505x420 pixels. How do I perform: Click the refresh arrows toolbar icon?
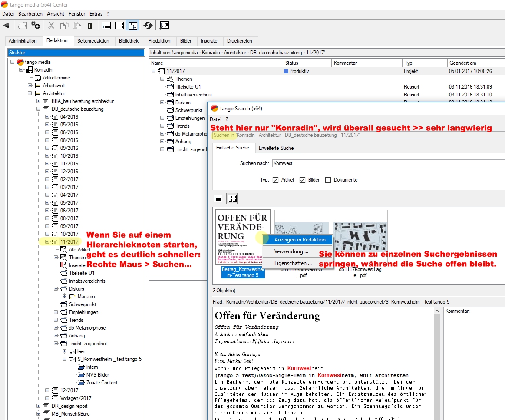click(x=148, y=26)
